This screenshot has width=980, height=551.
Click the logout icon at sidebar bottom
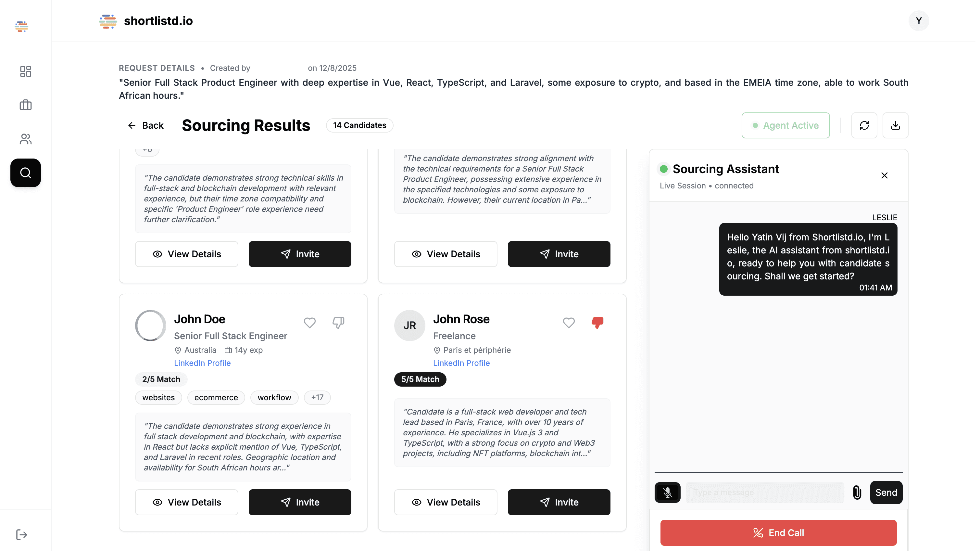[22, 534]
